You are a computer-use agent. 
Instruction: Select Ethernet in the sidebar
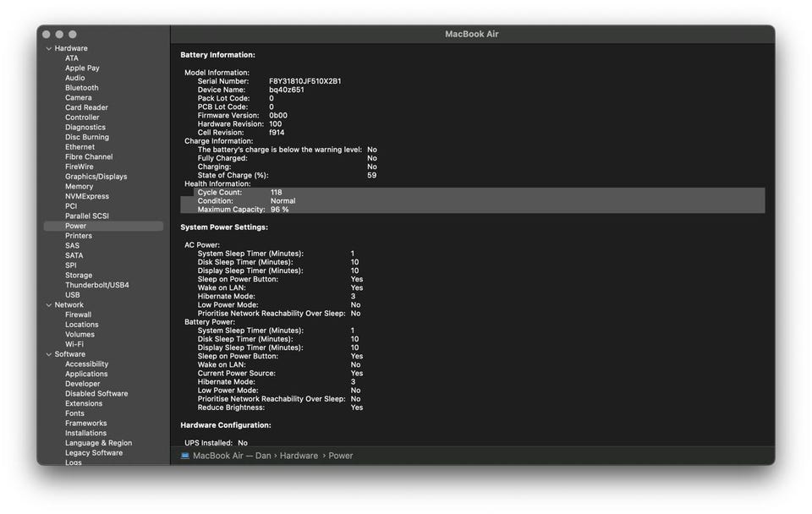(80, 146)
